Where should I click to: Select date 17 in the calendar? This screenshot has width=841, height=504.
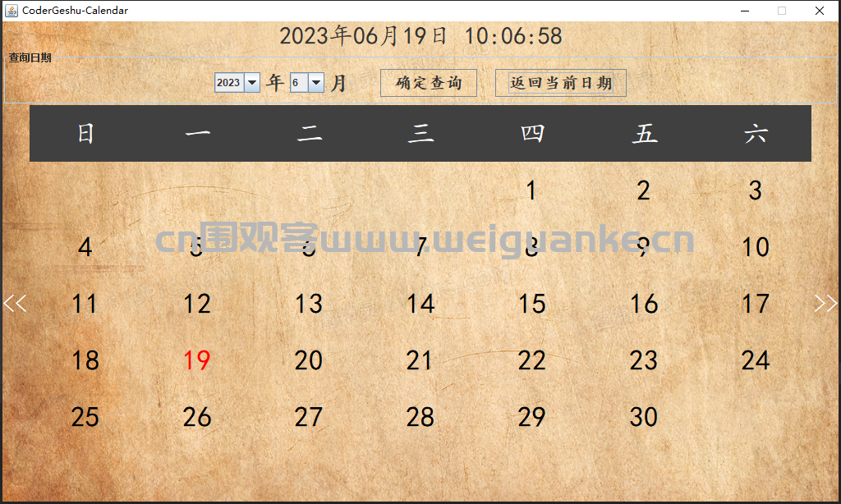pyautogui.click(x=756, y=304)
